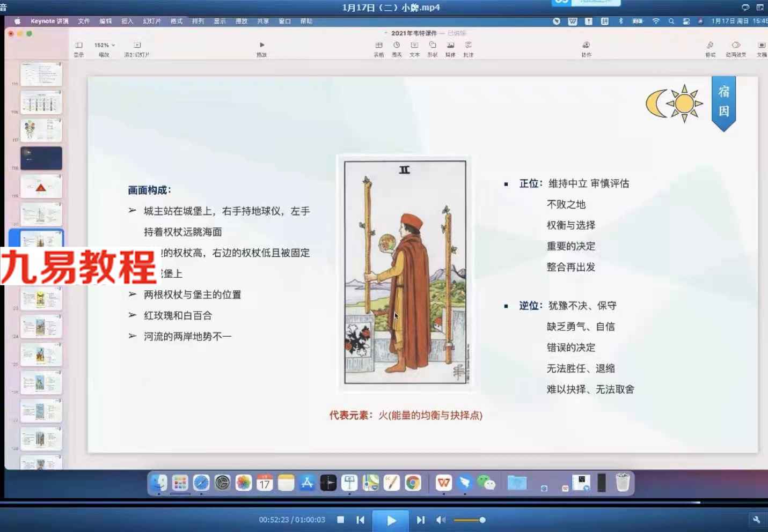
Task: Expand the 152% zoom dropdown
Action: pyautogui.click(x=105, y=45)
